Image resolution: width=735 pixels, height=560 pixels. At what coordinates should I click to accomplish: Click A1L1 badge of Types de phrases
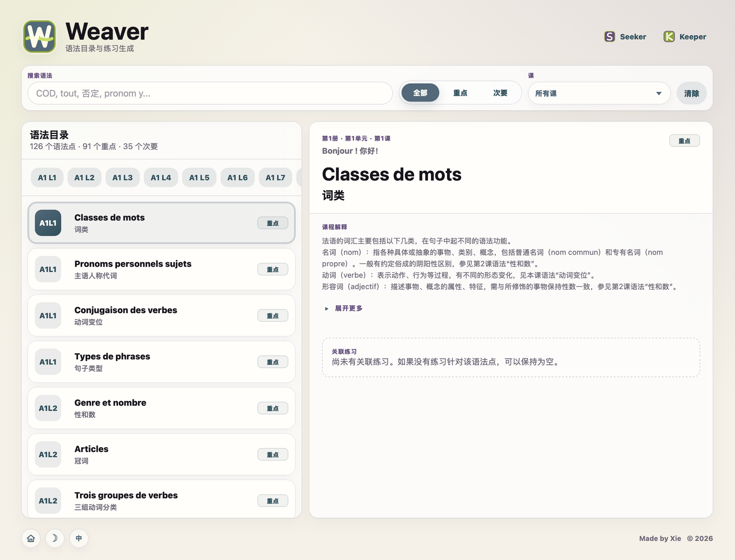tap(48, 362)
